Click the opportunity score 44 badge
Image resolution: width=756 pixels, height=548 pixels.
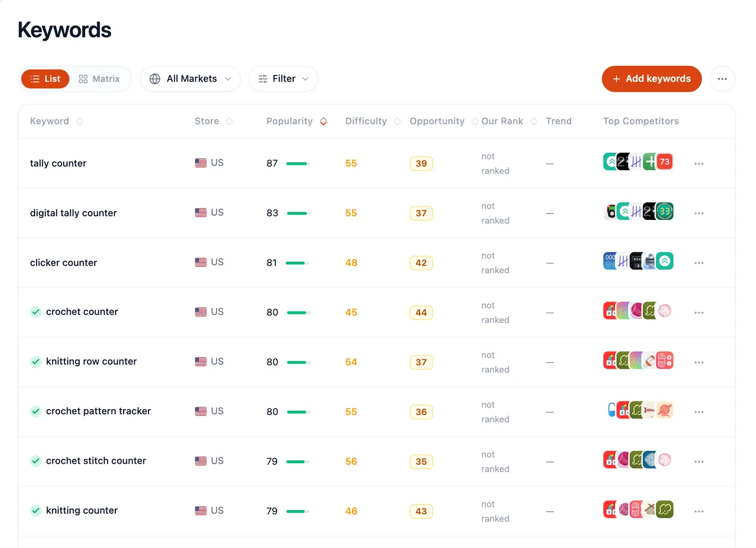tap(421, 313)
